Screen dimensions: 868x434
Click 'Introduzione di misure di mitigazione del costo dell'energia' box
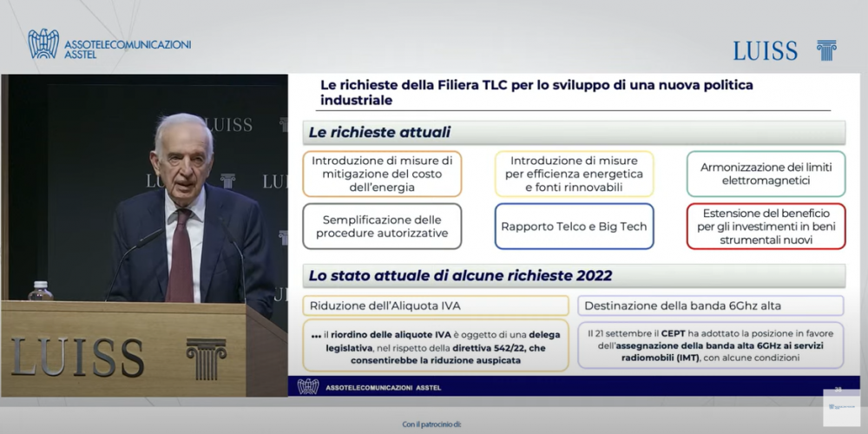[x=382, y=174]
